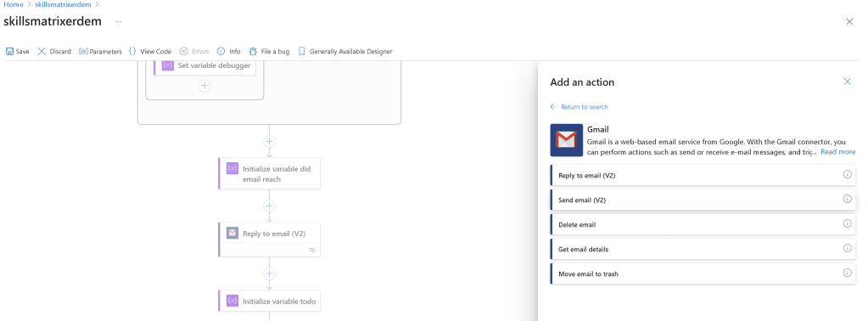868x321 pixels.
Task: Add step above Initialize variable todo
Action: tap(269, 273)
